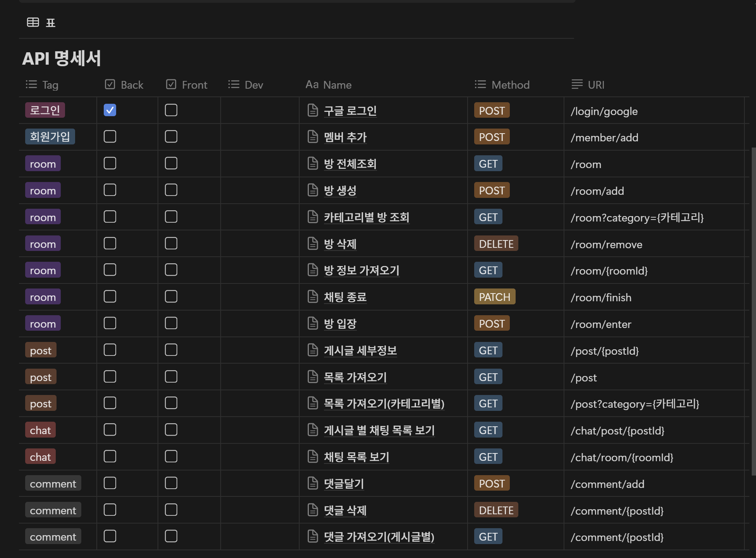Click the table view icon next to 표
This screenshot has height=558, width=756.
click(x=33, y=22)
